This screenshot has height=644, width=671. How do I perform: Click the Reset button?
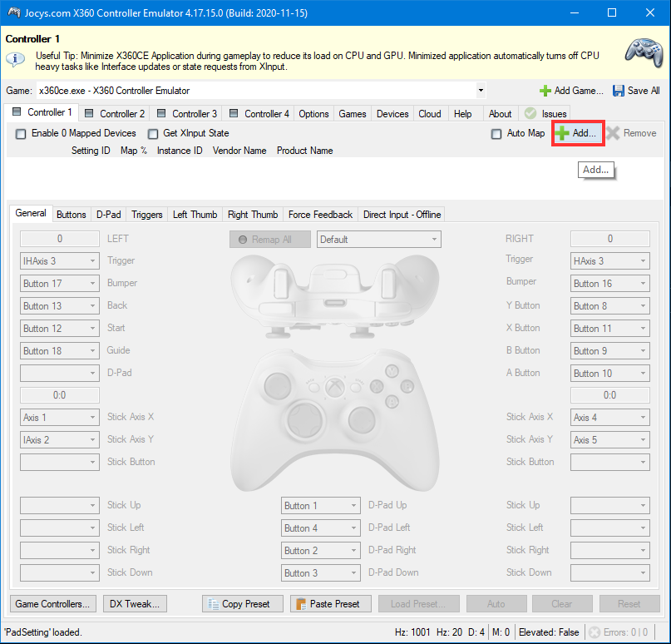[629, 604]
